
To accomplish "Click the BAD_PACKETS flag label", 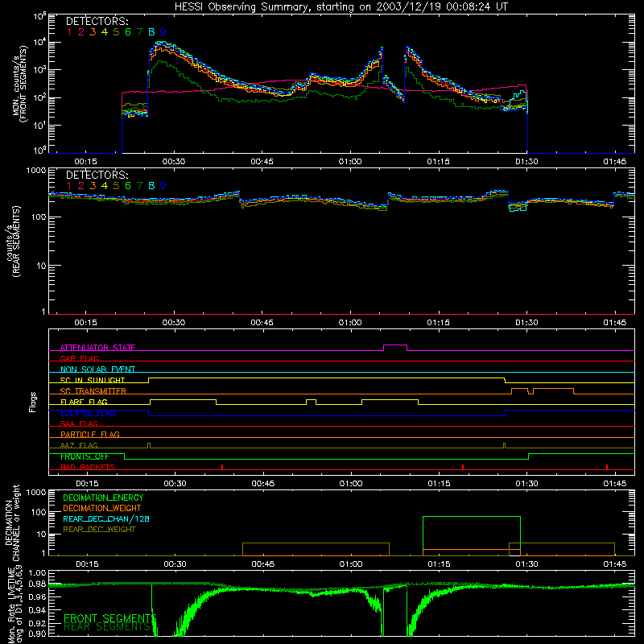I will pyautogui.click(x=88, y=467).
